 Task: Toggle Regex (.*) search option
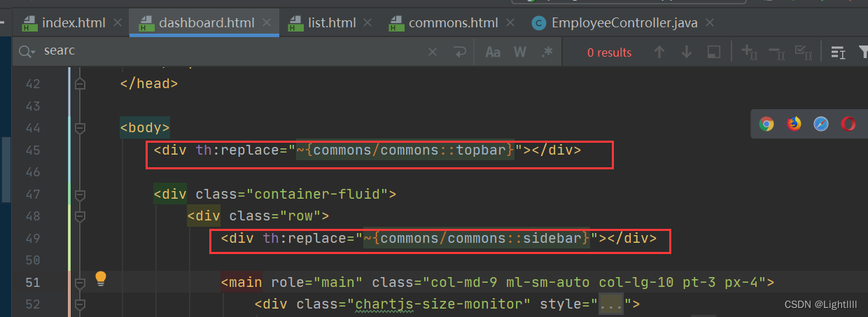pos(547,52)
